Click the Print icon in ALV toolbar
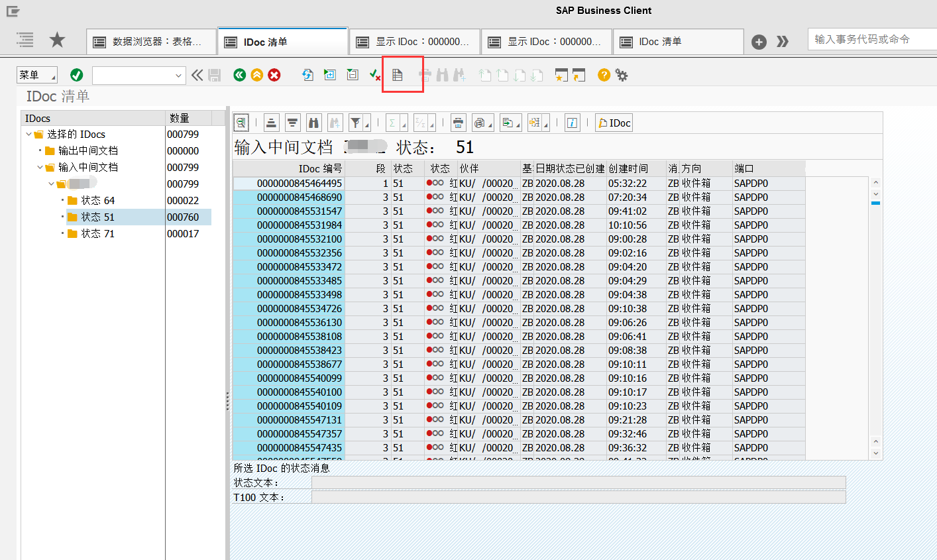This screenshot has width=937, height=560. pyautogui.click(x=459, y=123)
